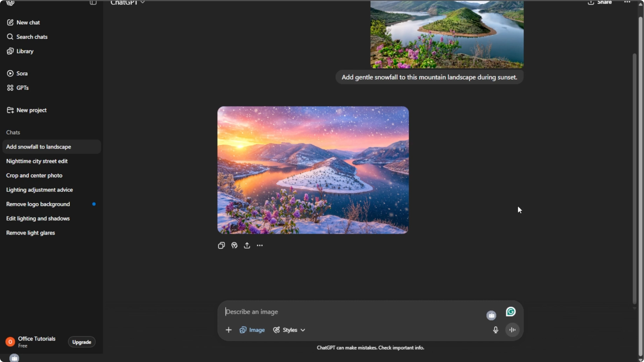
Task: Open the ChatGPT model selector dropdown
Action: (x=128, y=3)
